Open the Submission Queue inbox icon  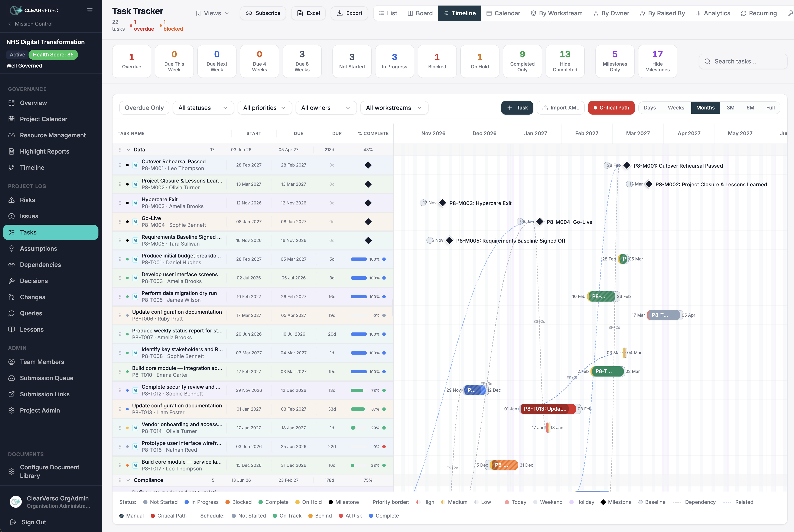coord(12,378)
